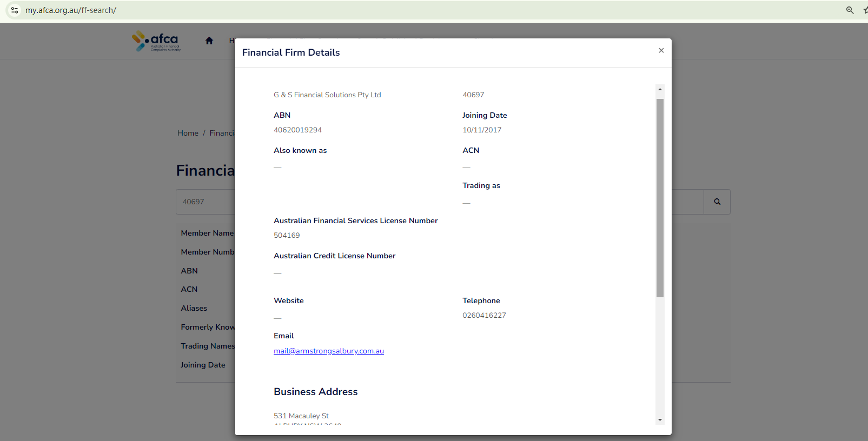Click the Business Address heading
This screenshot has width=868, height=441.
[x=315, y=392]
